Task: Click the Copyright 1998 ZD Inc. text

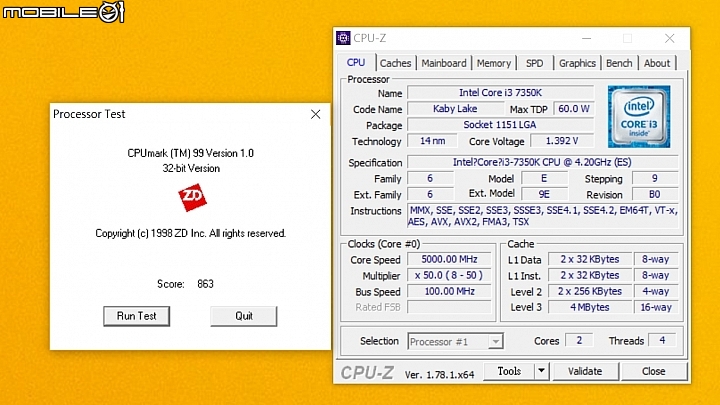Action: point(191,233)
